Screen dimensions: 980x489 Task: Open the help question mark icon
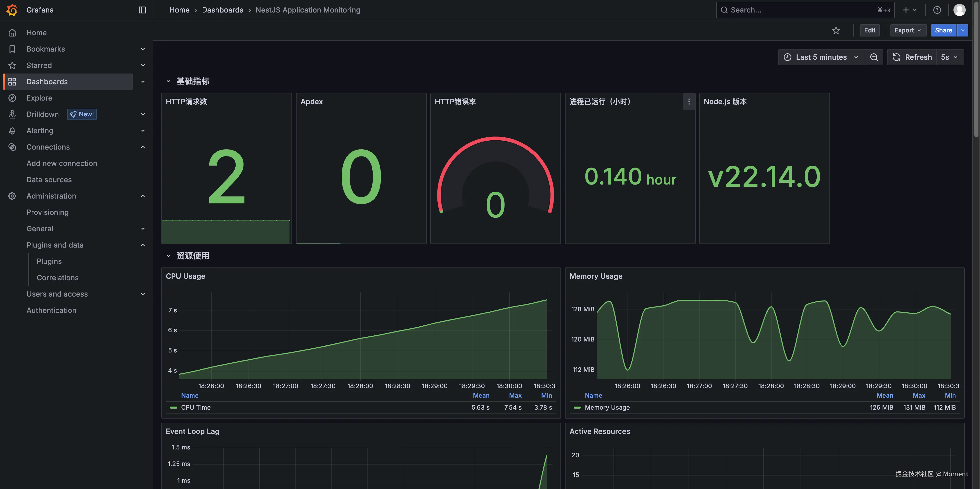[x=937, y=10]
